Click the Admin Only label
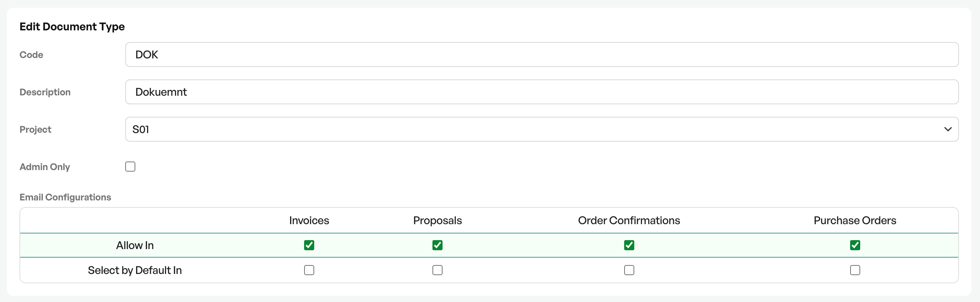This screenshot has height=302, width=980. tap(45, 167)
